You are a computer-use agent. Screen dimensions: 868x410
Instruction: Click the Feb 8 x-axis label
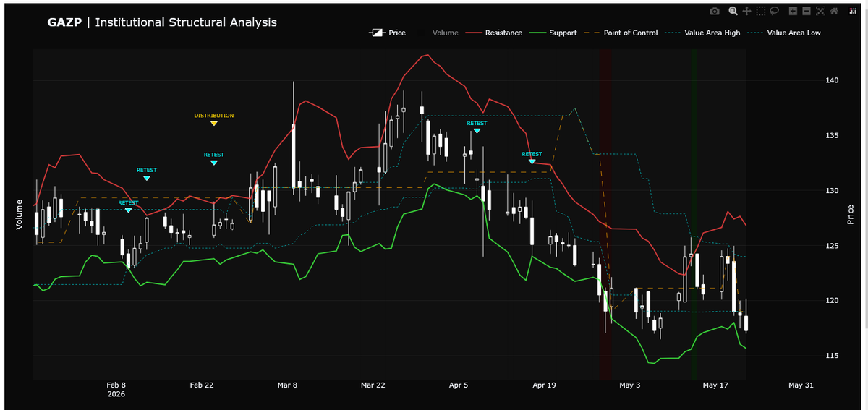click(x=116, y=385)
